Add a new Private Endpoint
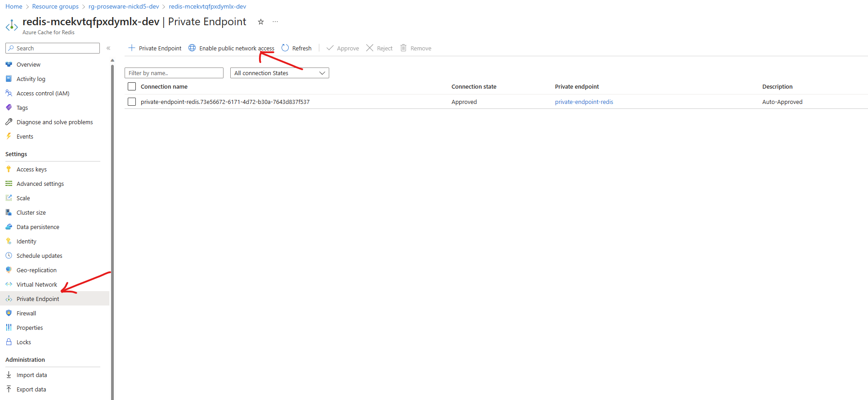The width and height of the screenshot is (868, 400). [155, 48]
